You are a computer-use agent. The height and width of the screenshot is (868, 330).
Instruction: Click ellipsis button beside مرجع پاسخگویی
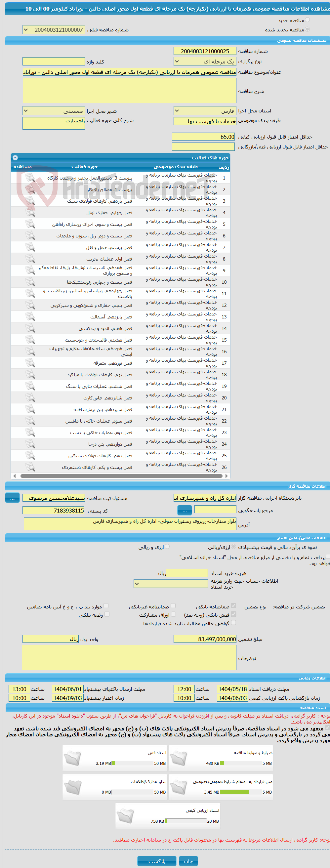tap(185, 511)
